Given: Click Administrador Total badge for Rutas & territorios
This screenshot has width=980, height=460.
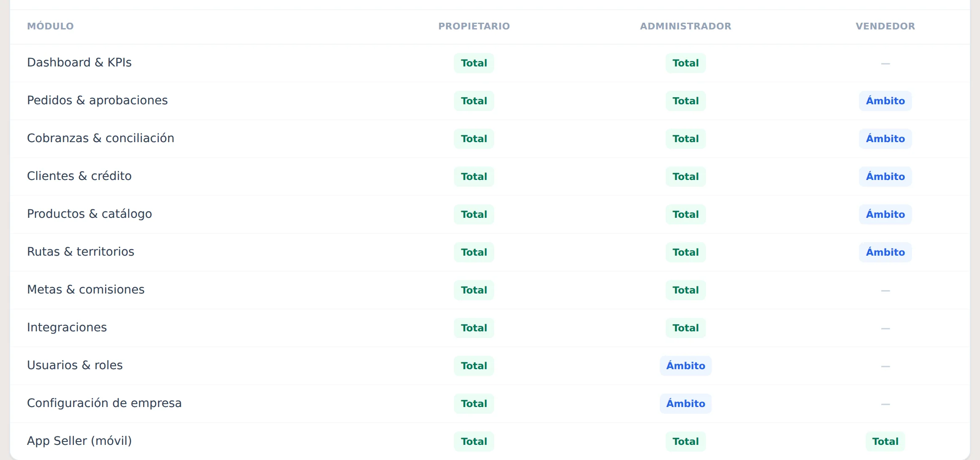Looking at the screenshot, I should pos(686,252).
